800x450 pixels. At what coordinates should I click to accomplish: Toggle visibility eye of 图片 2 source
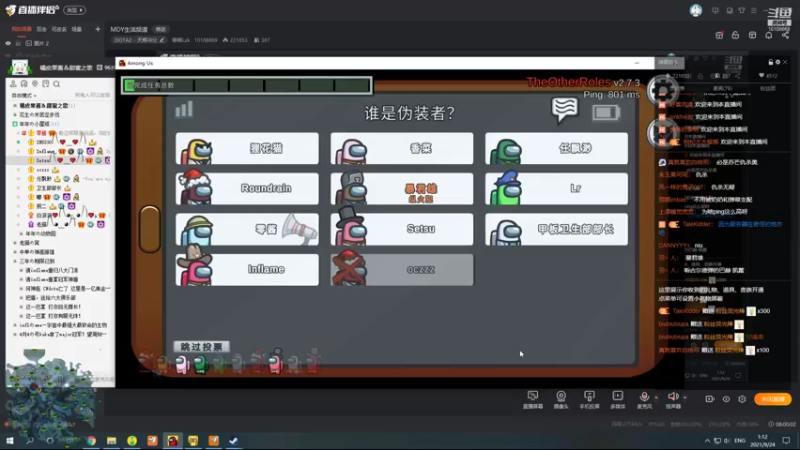pos(8,43)
